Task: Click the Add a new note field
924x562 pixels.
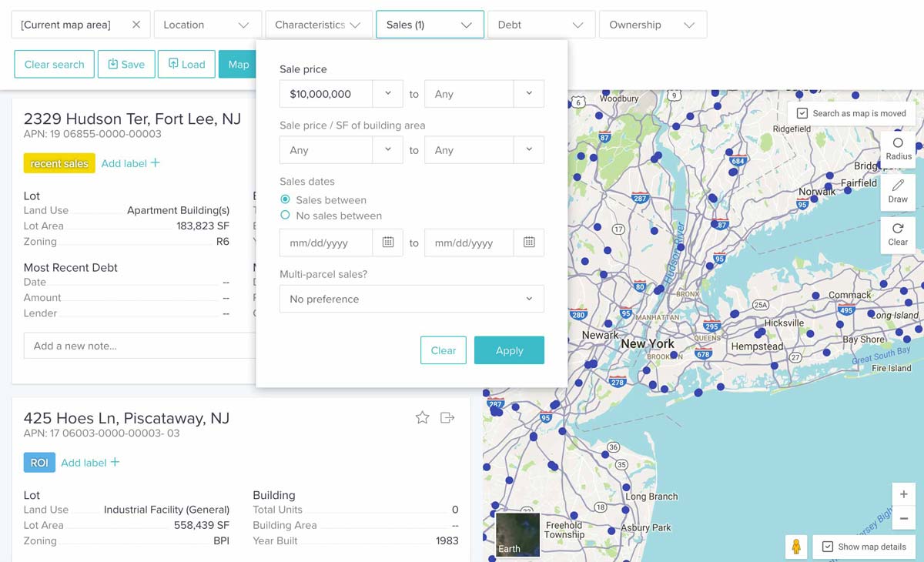Action: (x=139, y=345)
